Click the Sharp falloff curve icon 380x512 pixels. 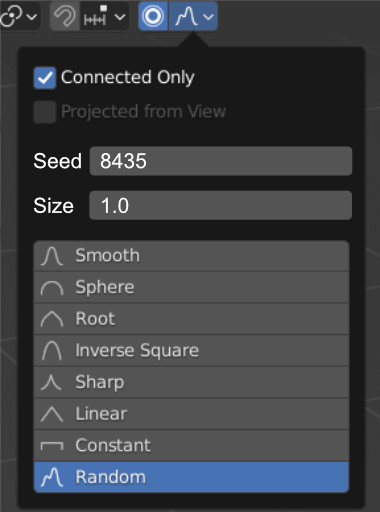coord(51,382)
